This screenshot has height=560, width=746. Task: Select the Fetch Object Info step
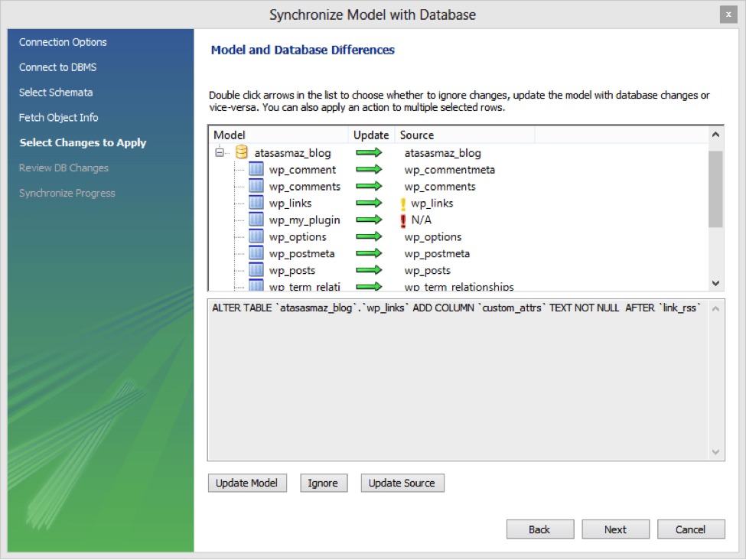58,118
